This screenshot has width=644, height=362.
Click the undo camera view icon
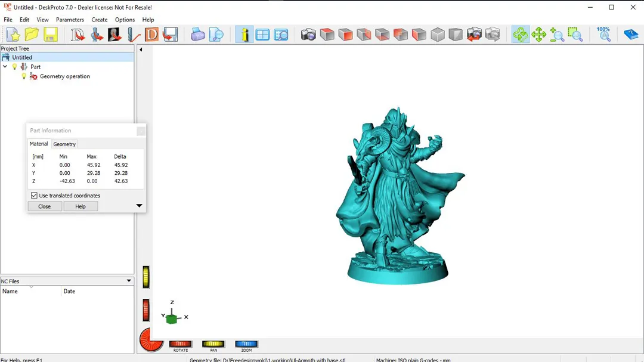pyautogui.click(x=475, y=34)
